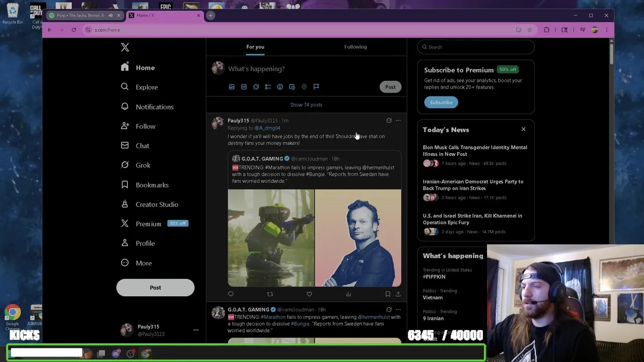This screenshot has width=644, height=362.
Task: Ask Grok about the second G.O.A.T. GAMING post
Action: [389, 310]
